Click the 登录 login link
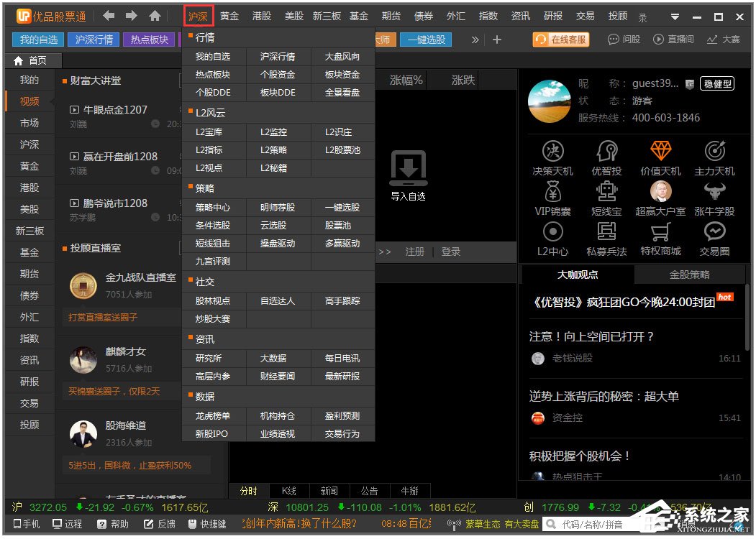 pyautogui.click(x=451, y=252)
